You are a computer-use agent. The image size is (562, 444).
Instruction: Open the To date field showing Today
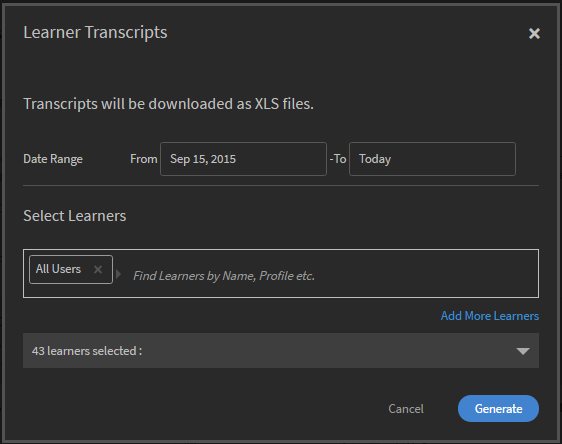tap(432, 159)
